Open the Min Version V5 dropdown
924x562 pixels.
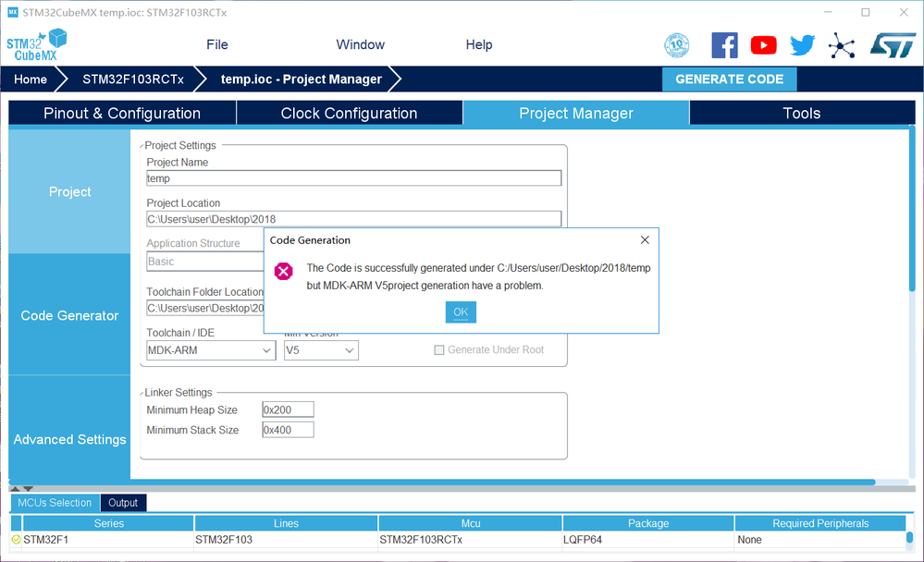click(x=321, y=350)
